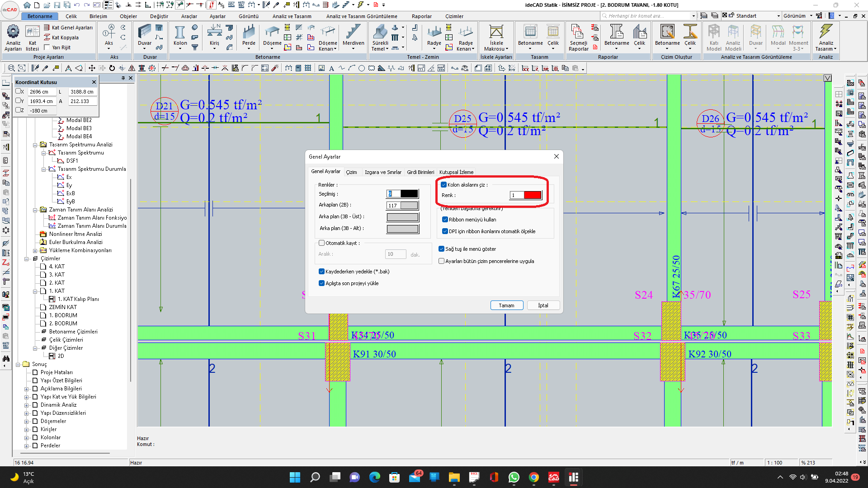Toggle Açılışta son projeyi yükle checkbox
868x488 pixels.
pyautogui.click(x=321, y=283)
